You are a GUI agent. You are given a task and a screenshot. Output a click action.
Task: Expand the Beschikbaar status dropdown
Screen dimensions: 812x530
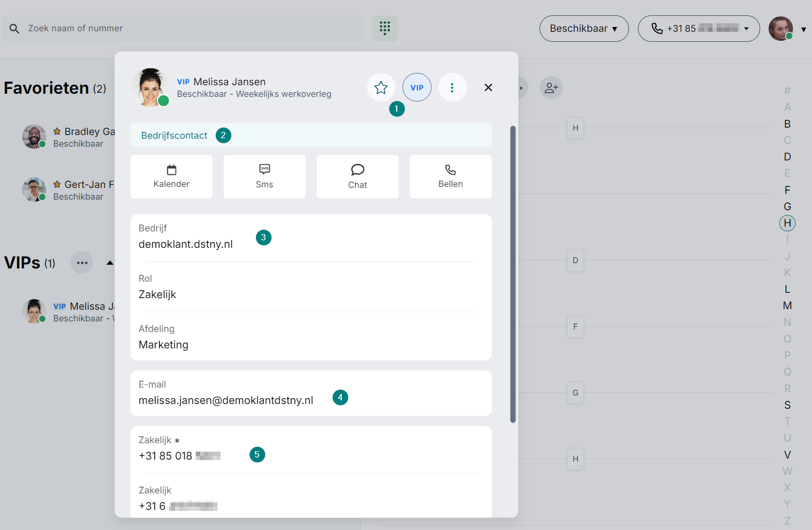tap(584, 29)
